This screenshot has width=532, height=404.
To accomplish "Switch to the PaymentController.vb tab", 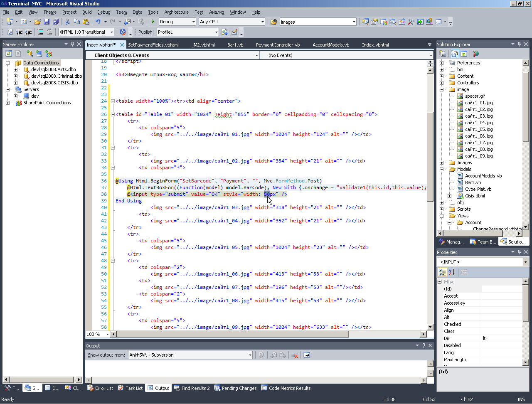I will 278,45.
